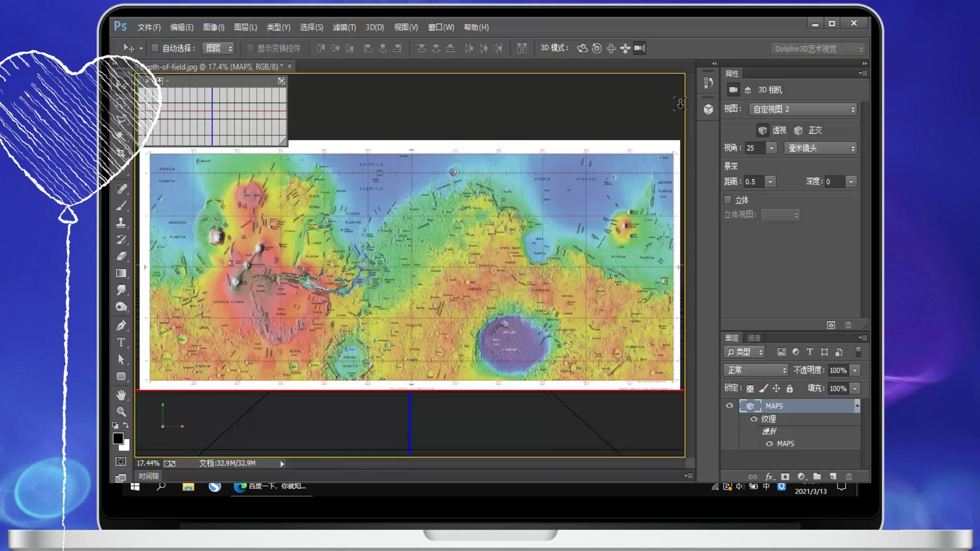The height and width of the screenshot is (551, 980).
Task: Select the Zoom magnifier tool
Action: coord(121,412)
